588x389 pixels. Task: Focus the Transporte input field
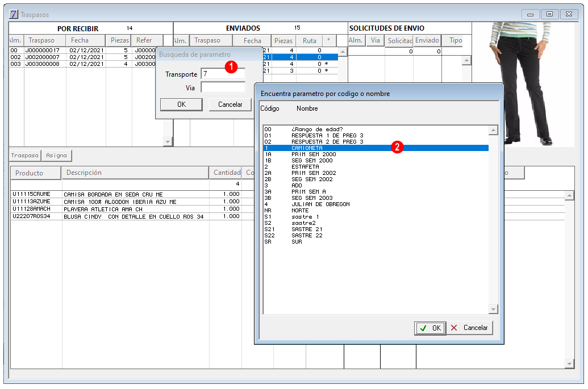(223, 73)
